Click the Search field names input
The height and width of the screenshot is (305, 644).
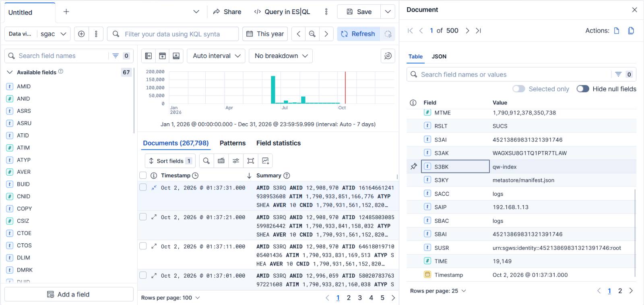56,56
